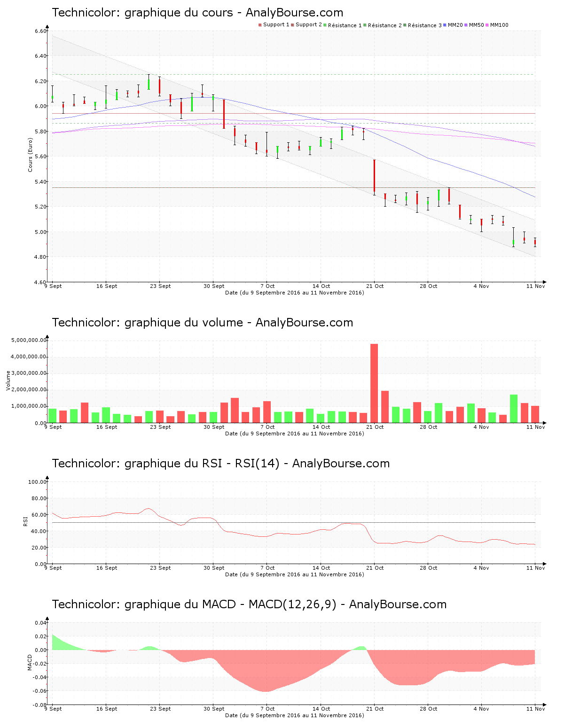Screen dimensions: 564x728
Task: Click the 5.40 value on price axis
Action: click(x=40, y=182)
